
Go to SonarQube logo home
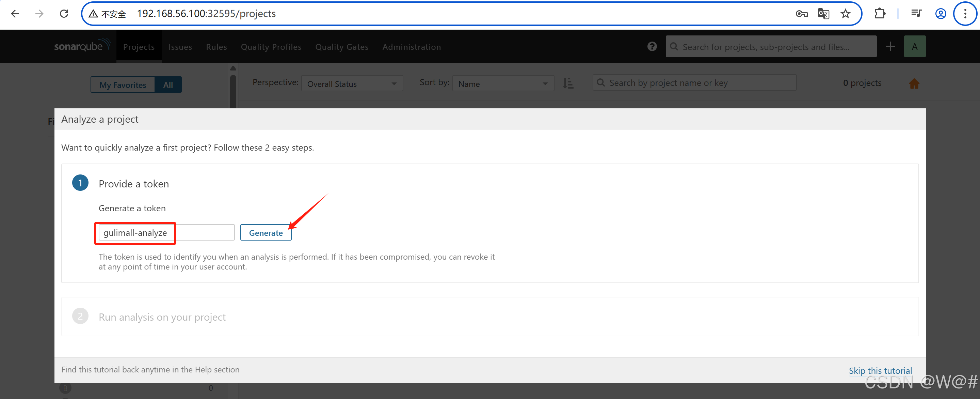pyautogui.click(x=82, y=46)
